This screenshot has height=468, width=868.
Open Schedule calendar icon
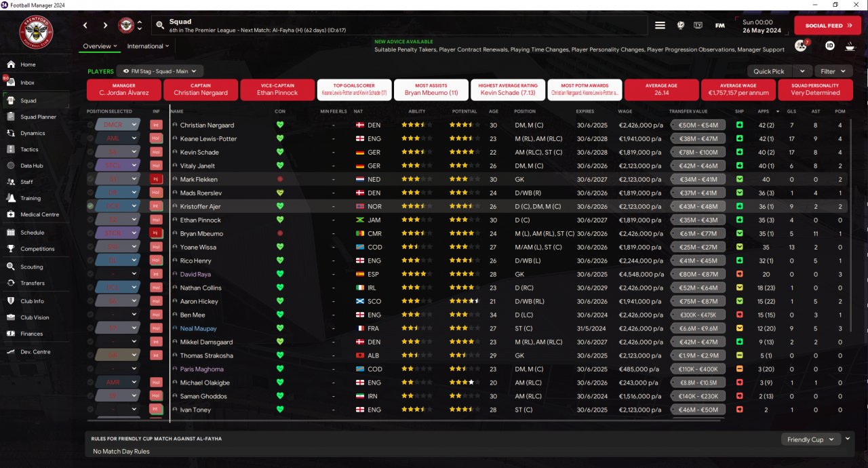[11, 232]
